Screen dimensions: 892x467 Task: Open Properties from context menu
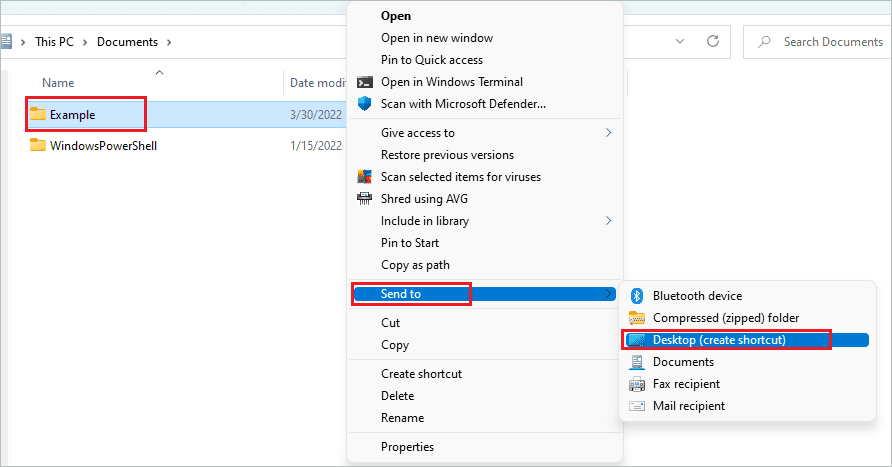[407, 447]
